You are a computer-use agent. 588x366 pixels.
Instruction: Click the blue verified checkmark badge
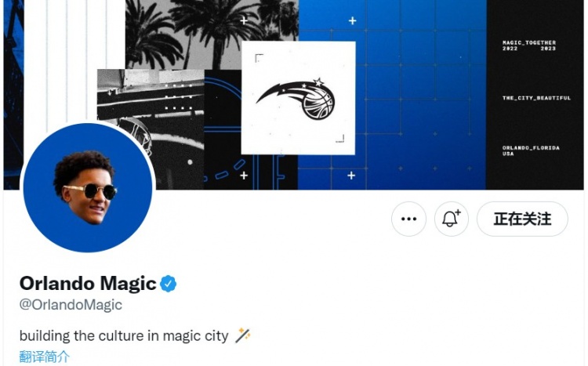click(169, 284)
